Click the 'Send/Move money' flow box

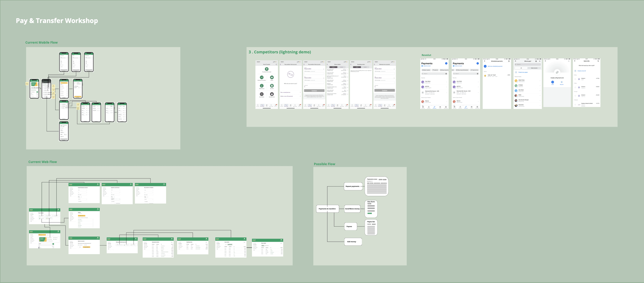click(352, 209)
